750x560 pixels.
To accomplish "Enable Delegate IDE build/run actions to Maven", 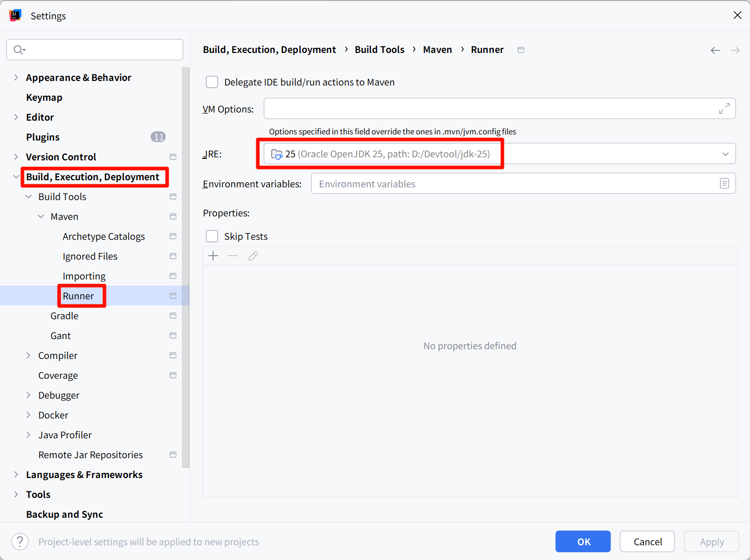I will tap(212, 82).
